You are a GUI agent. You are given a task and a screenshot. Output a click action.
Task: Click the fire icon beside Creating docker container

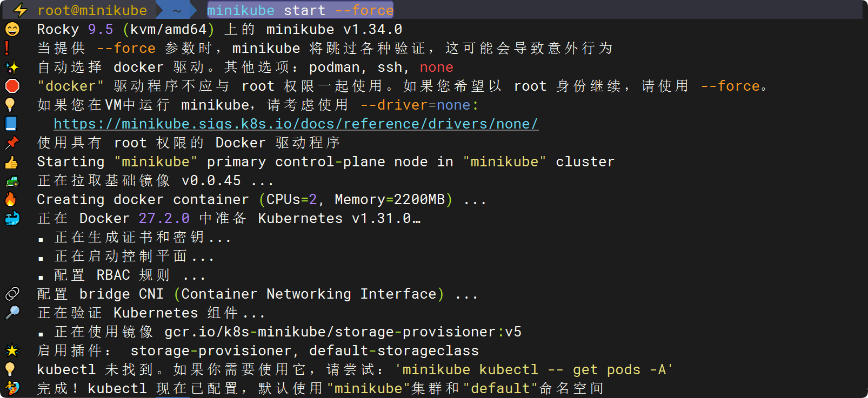(11, 199)
